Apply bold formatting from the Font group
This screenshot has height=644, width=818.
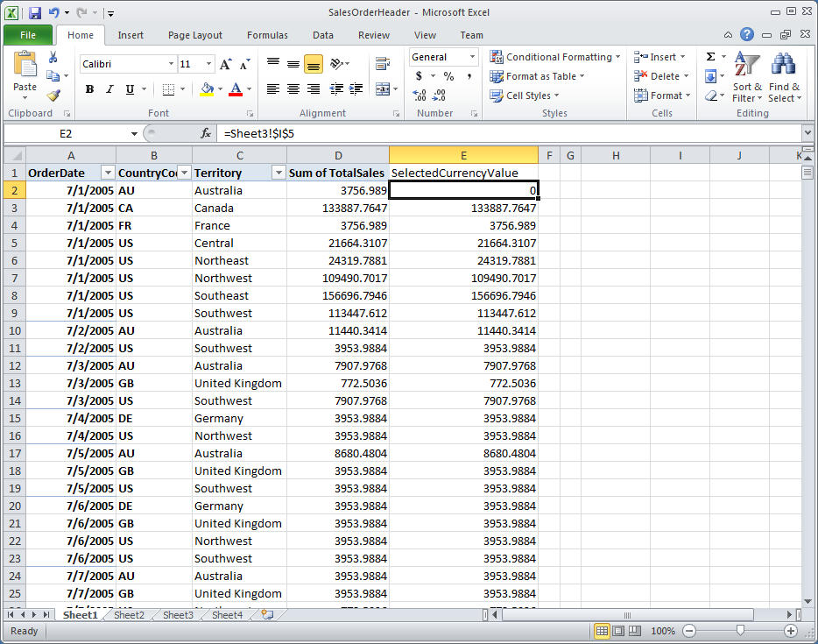point(90,90)
